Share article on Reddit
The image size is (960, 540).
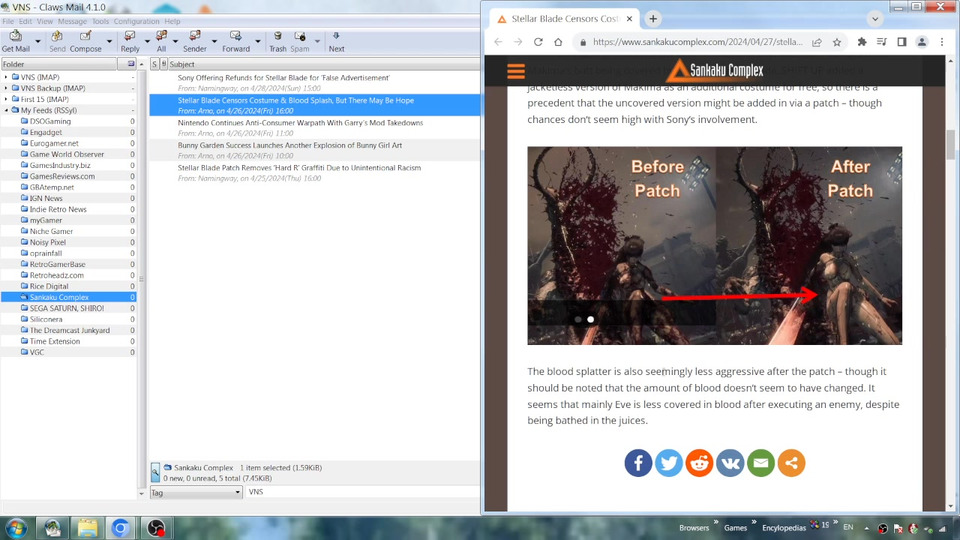tap(699, 462)
